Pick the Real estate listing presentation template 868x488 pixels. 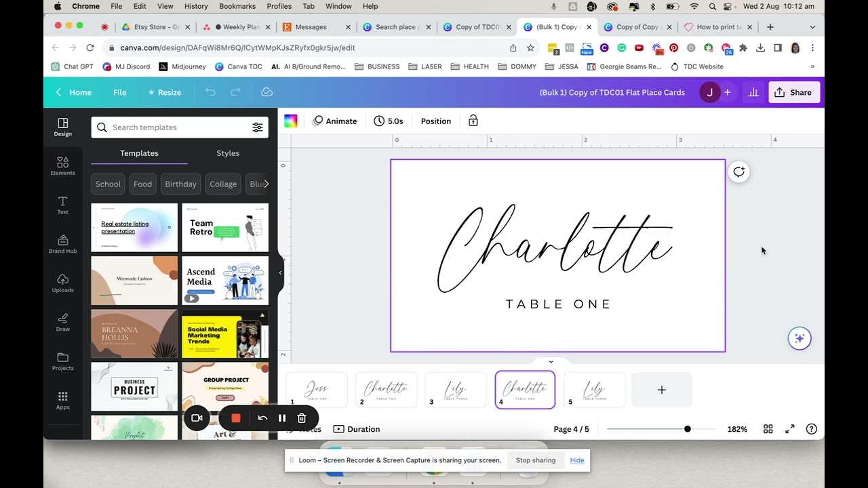point(134,228)
